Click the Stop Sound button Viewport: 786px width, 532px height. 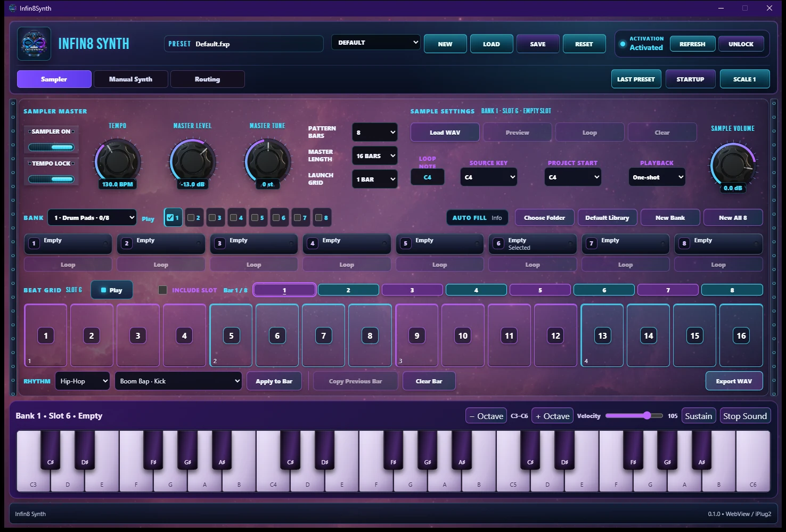(745, 416)
